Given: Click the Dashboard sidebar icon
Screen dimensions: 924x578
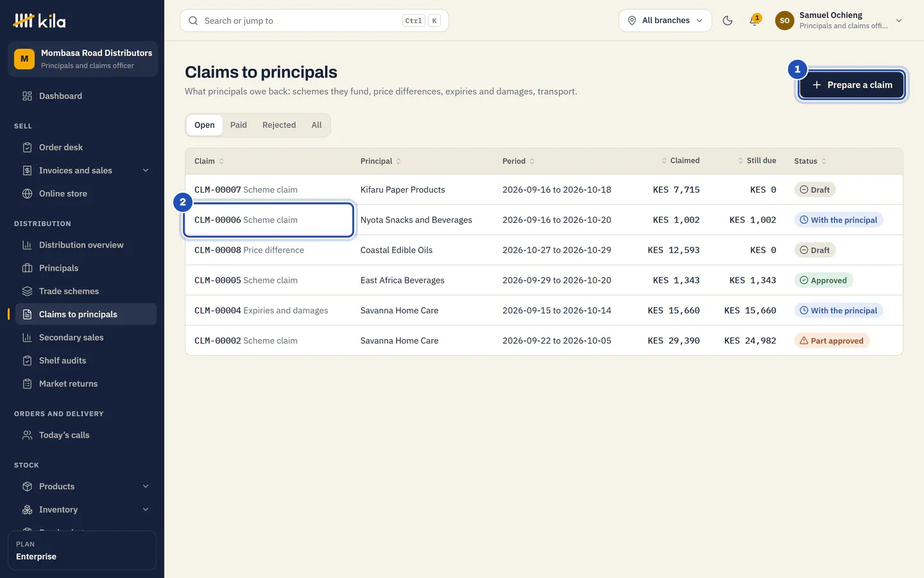Looking at the screenshot, I should [x=27, y=96].
